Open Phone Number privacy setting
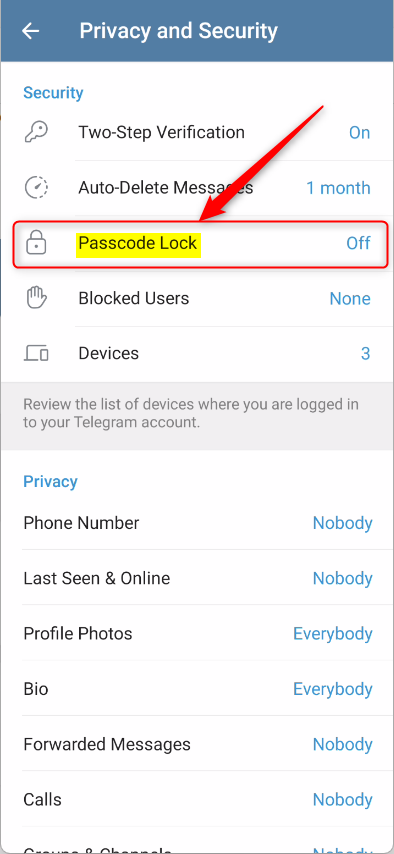Screen dimensions: 394x854 197,523
